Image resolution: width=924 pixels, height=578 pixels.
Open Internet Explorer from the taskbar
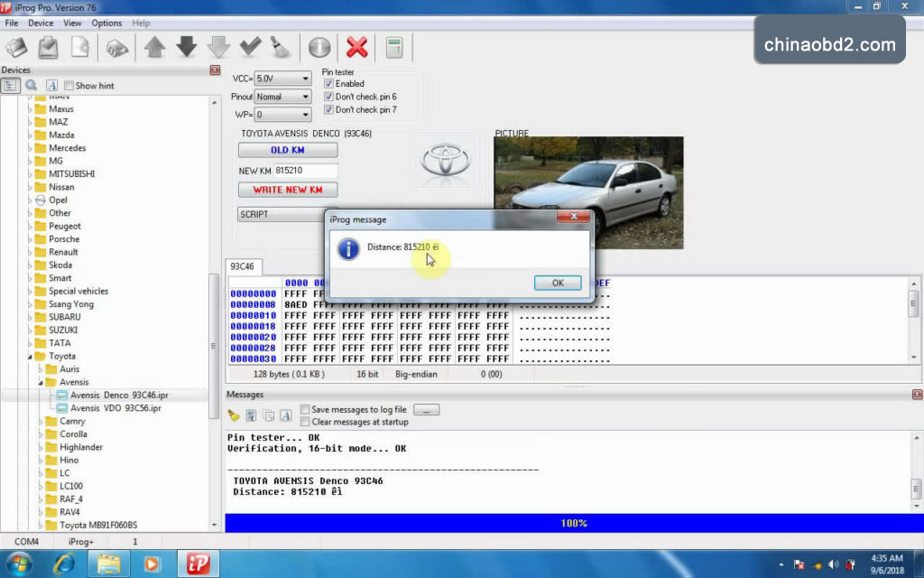[x=64, y=564]
